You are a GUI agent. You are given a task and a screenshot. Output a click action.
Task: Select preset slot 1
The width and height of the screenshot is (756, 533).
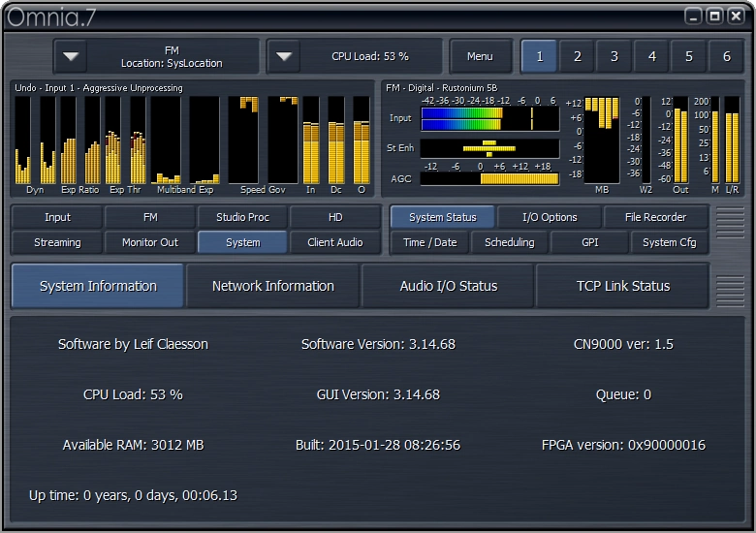(540, 56)
